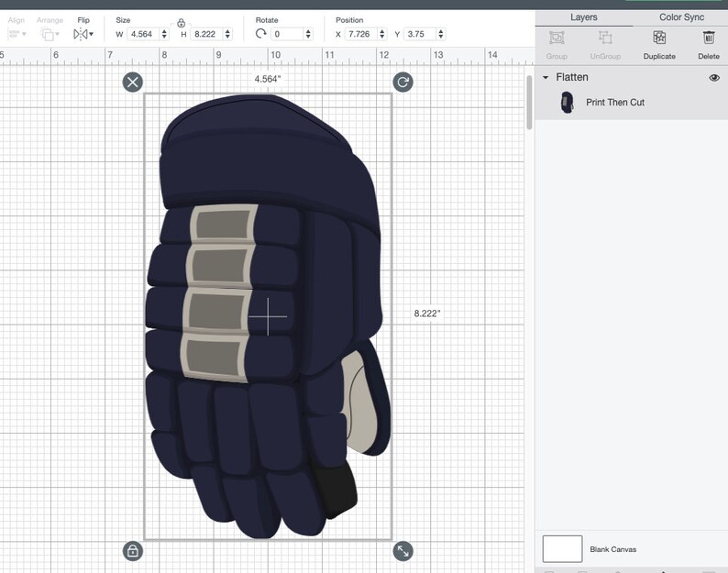Switch to the Layers tab
The image size is (728, 573).
pyautogui.click(x=584, y=17)
